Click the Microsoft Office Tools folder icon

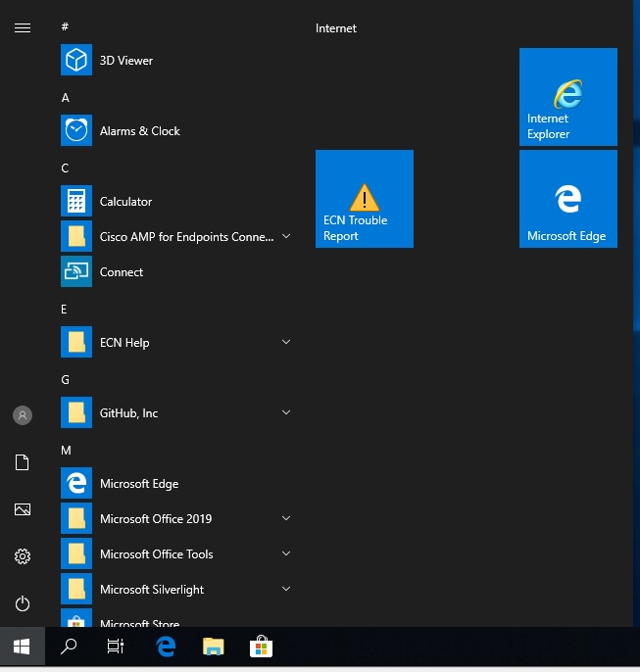pyautogui.click(x=76, y=553)
